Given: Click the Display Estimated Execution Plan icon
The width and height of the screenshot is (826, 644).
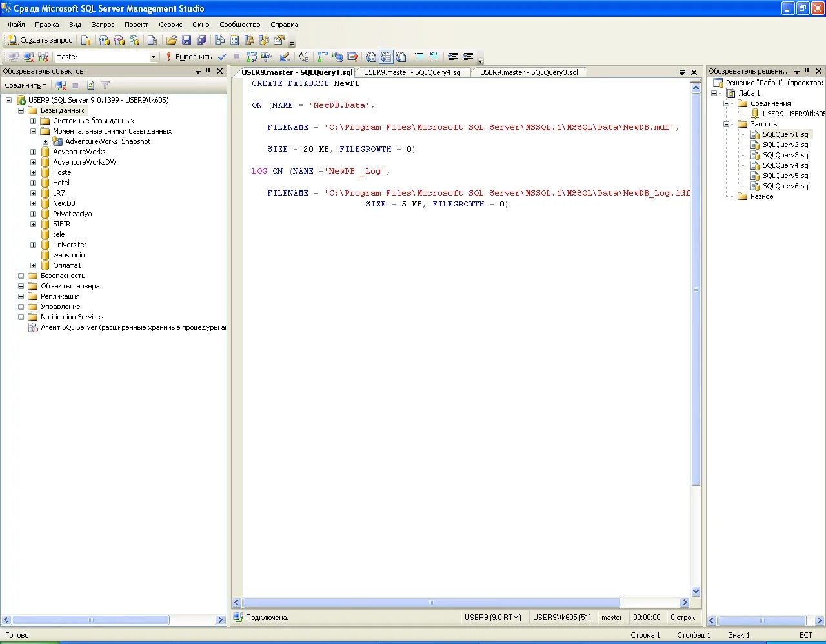Looking at the screenshot, I should pos(252,57).
